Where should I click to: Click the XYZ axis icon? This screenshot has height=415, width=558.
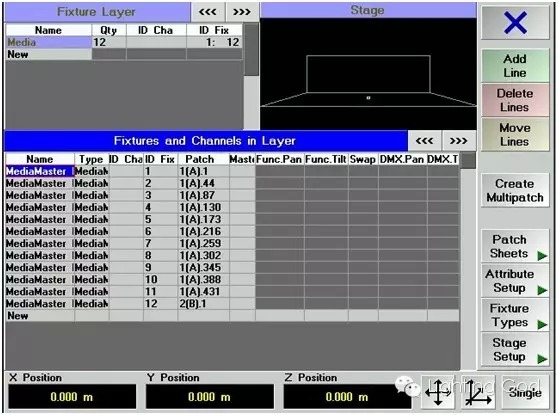click(479, 392)
